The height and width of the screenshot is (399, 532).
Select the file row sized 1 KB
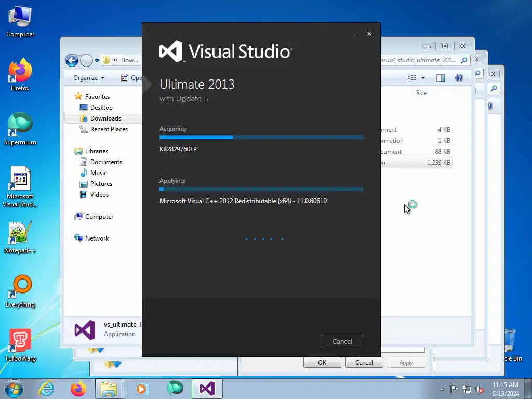[417, 141]
